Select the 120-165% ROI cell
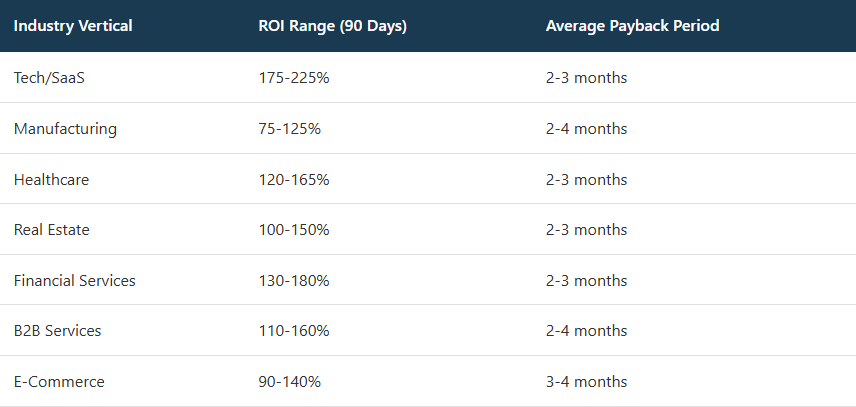856x407 pixels. tap(294, 180)
